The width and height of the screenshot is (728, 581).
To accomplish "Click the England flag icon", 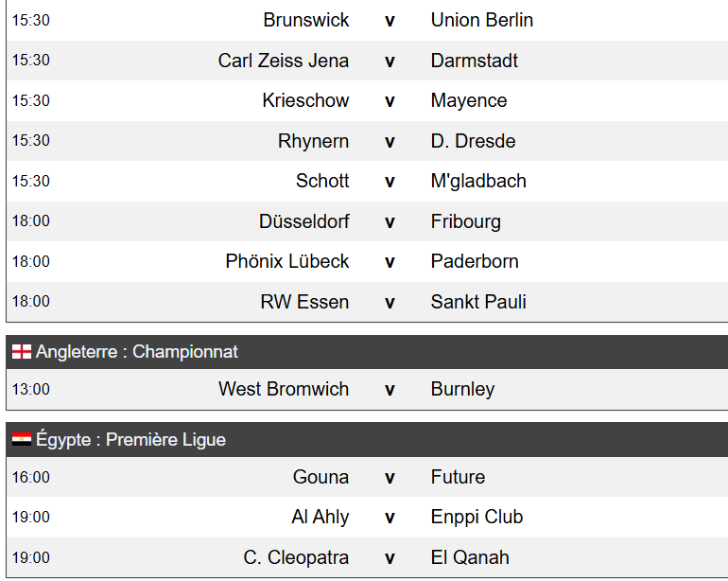I will [x=22, y=351].
